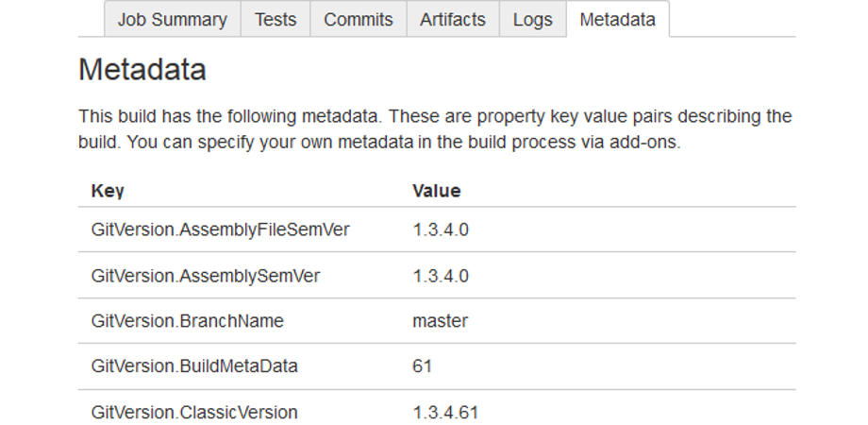The width and height of the screenshot is (868, 425).
Task: Click the Key column header
Action: click(108, 191)
